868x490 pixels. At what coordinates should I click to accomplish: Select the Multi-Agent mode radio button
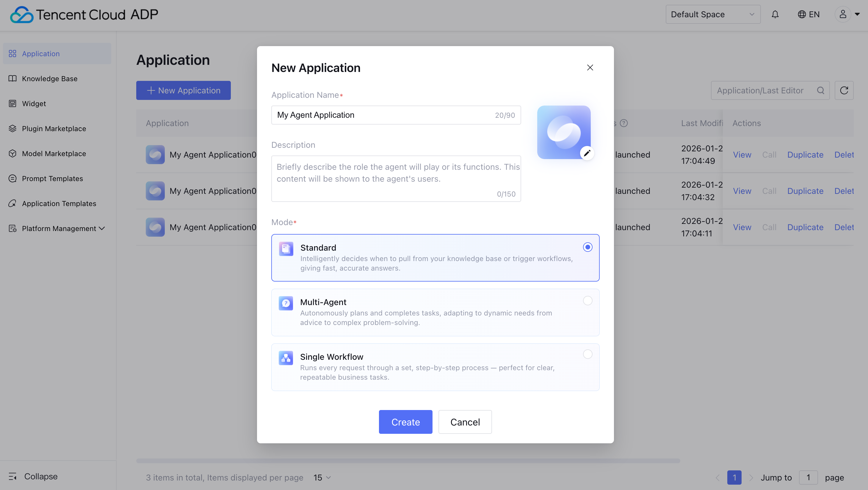click(x=587, y=300)
